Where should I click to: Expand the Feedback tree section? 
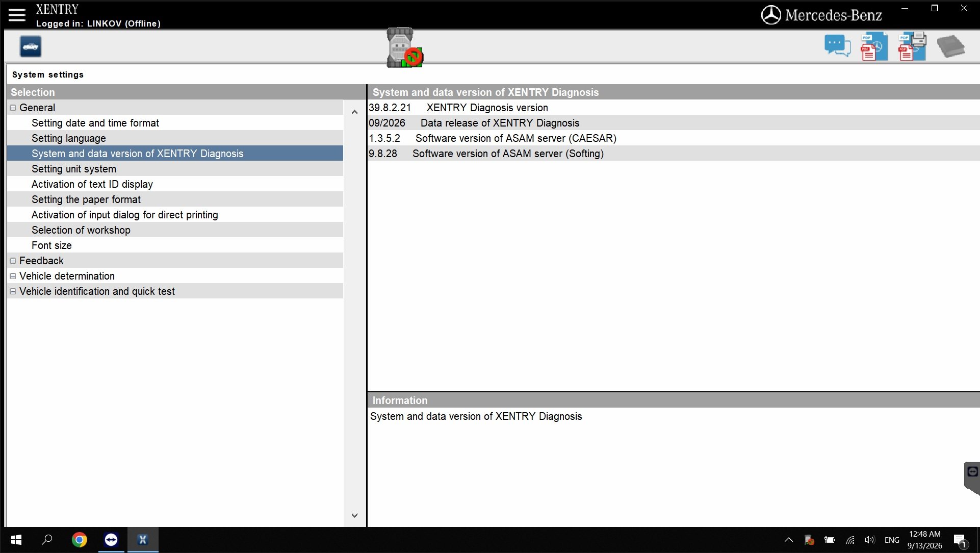coord(13,261)
